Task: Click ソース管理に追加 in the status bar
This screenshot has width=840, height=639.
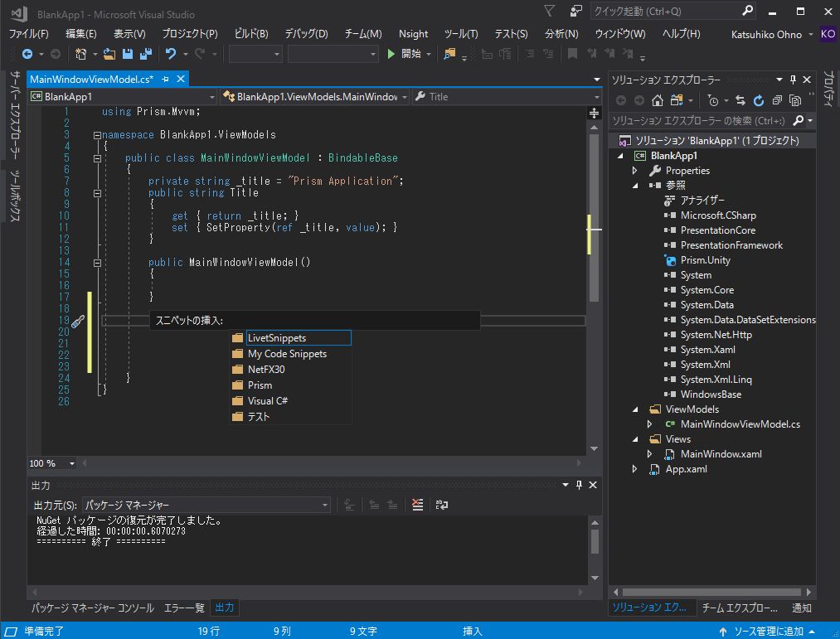Action: click(769, 631)
